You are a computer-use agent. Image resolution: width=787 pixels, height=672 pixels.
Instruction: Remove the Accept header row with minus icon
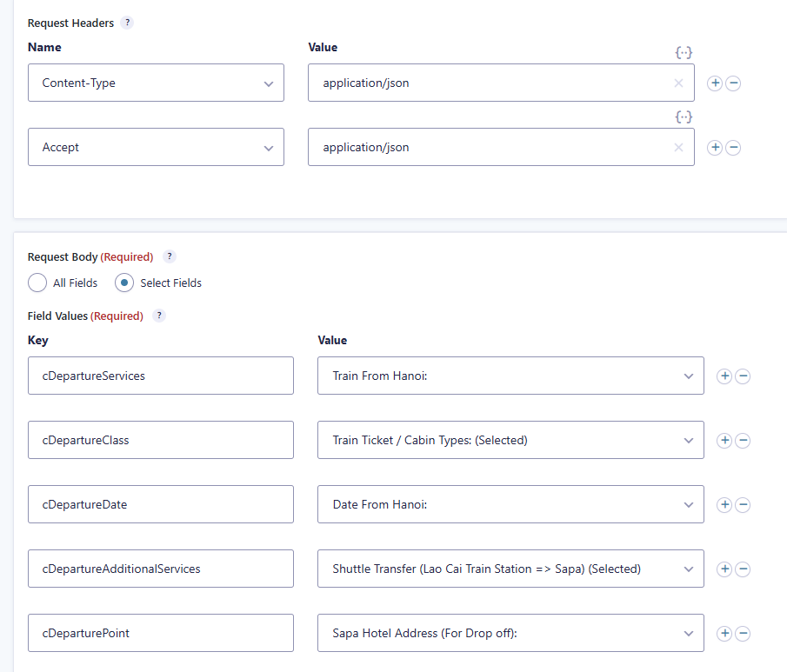click(733, 148)
